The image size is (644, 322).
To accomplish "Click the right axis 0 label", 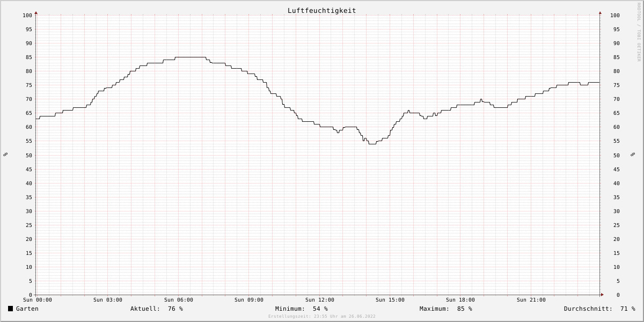I will [x=618, y=295].
